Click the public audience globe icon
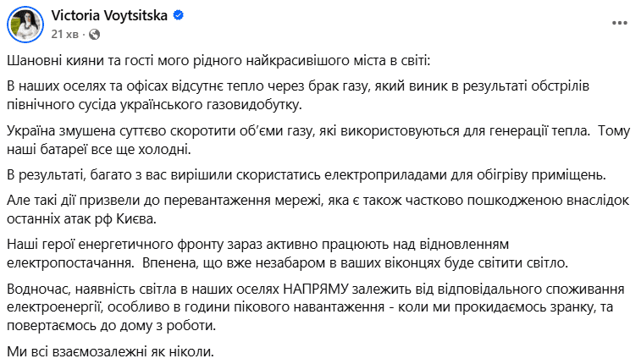The height and width of the screenshot is (364, 641). pos(93,34)
